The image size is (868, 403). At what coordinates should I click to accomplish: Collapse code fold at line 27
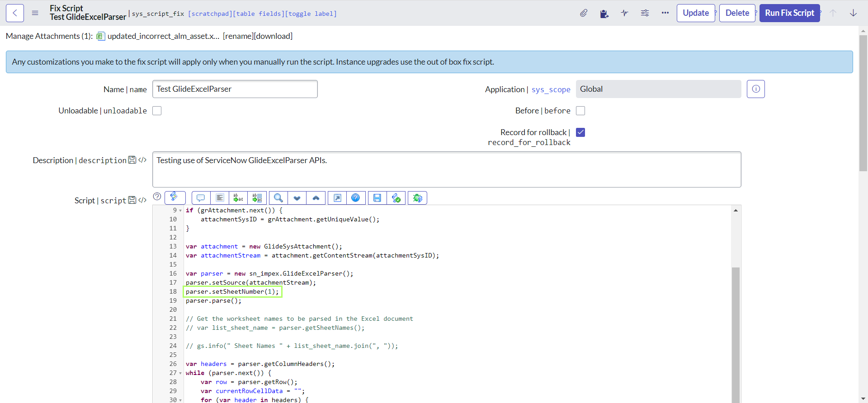[180, 373]
